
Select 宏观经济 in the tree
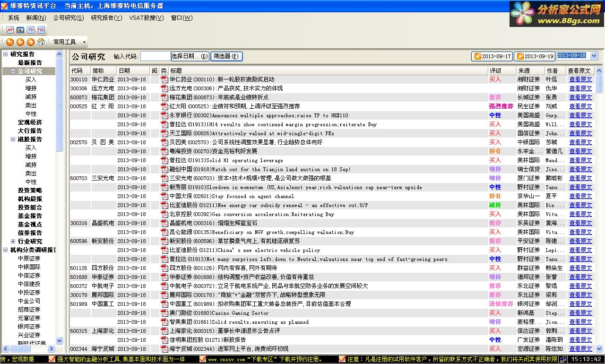click(30, 122)
